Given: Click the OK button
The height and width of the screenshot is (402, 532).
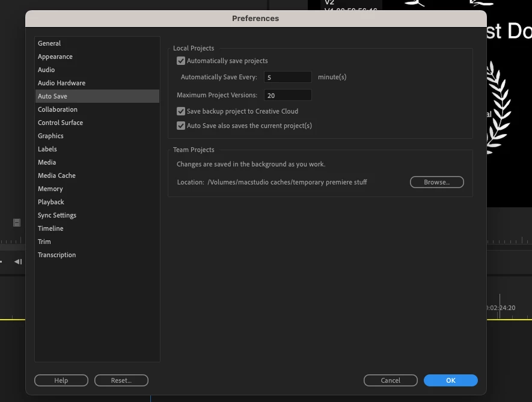Looking at the screenshot, I should (x=451, y=380).
